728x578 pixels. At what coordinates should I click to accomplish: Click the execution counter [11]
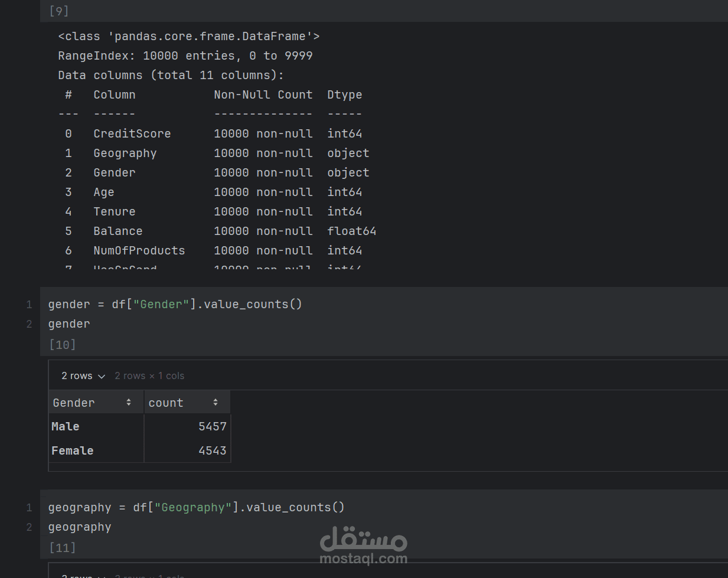pyautogui.click(x=63, y=548)
